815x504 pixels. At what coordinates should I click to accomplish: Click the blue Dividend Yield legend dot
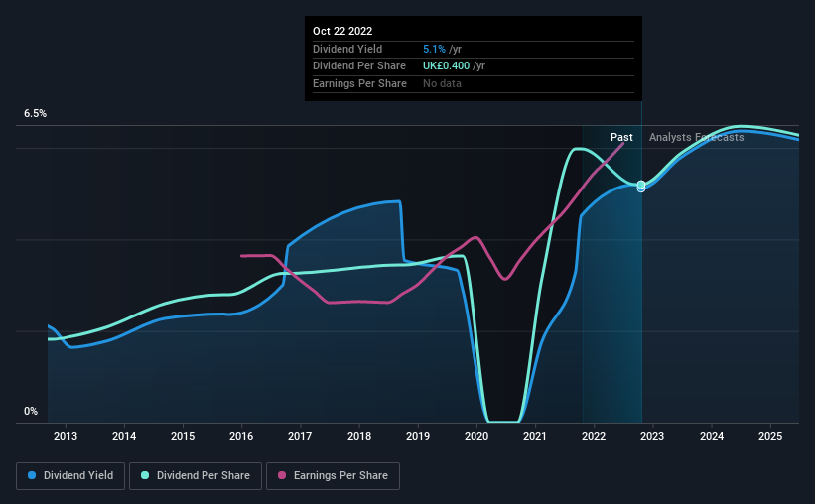point(32,475)
